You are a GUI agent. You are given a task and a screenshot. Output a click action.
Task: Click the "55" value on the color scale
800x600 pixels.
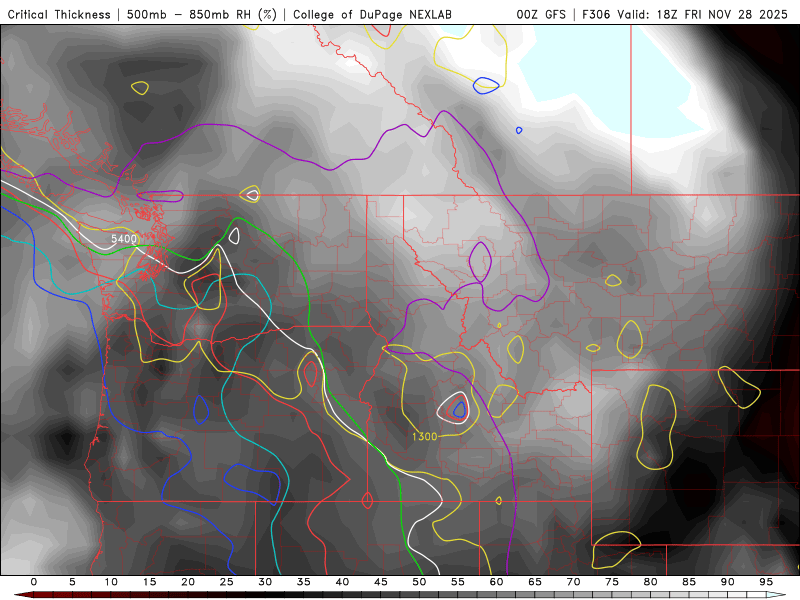click(x=458, y=582)
